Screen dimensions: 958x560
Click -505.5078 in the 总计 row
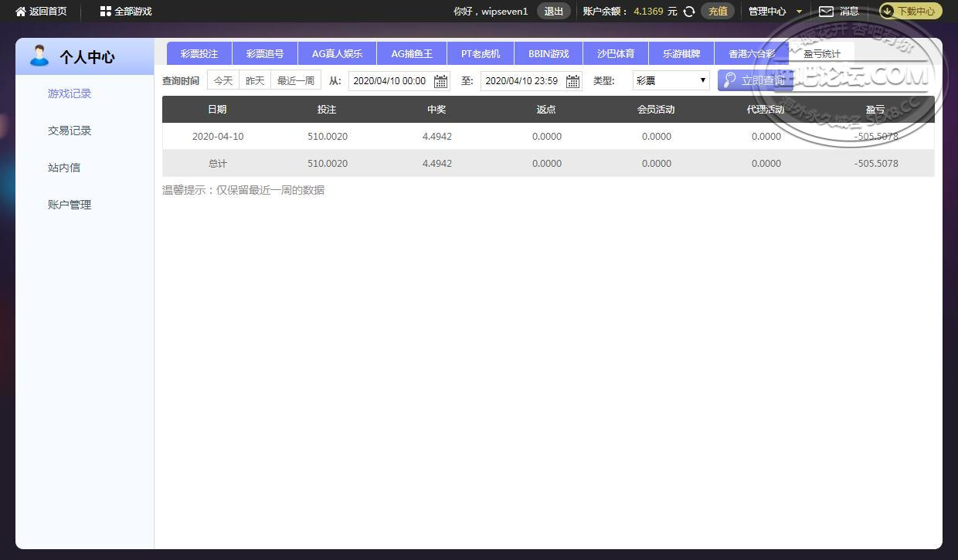(x=876, y=164)
